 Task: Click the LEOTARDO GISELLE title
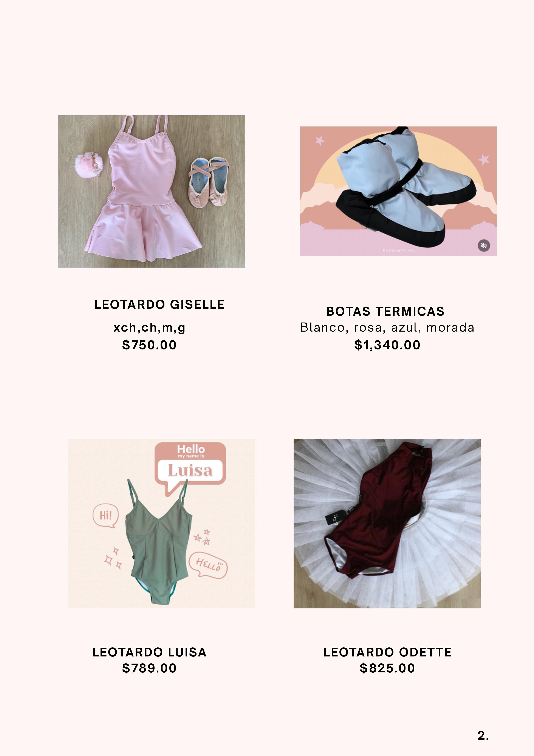coord(159,305)
